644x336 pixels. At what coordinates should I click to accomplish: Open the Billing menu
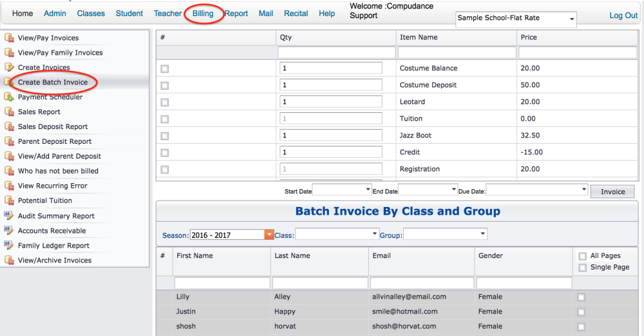pos(203,14)
